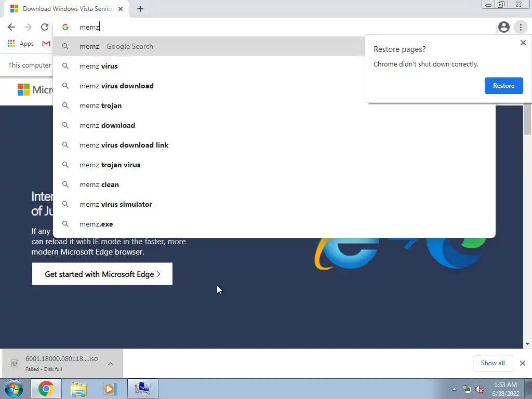This screenshot has height=399, width=532.
Task: Open Windows Explorer from the taskbar
Action: pos(78,389)
